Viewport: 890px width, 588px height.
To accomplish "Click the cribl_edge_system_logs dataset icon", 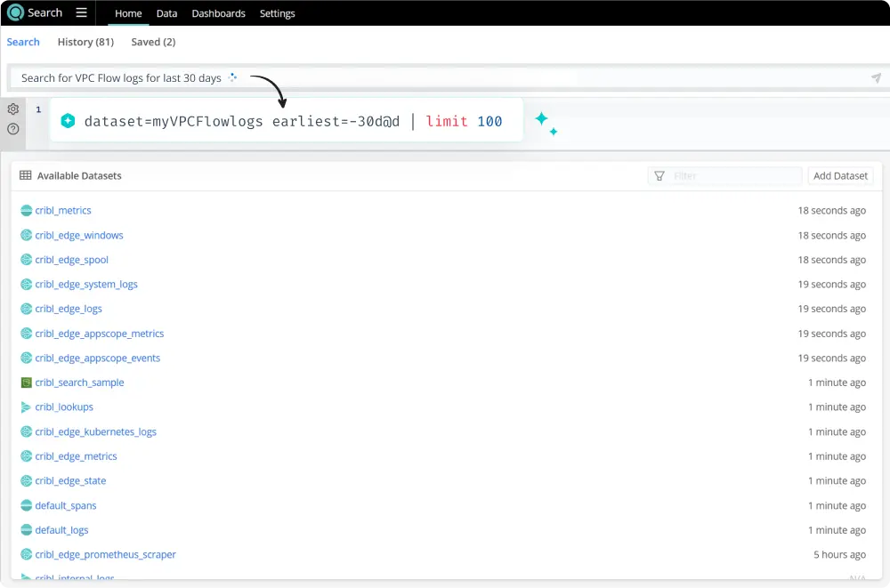I will 26,285.
